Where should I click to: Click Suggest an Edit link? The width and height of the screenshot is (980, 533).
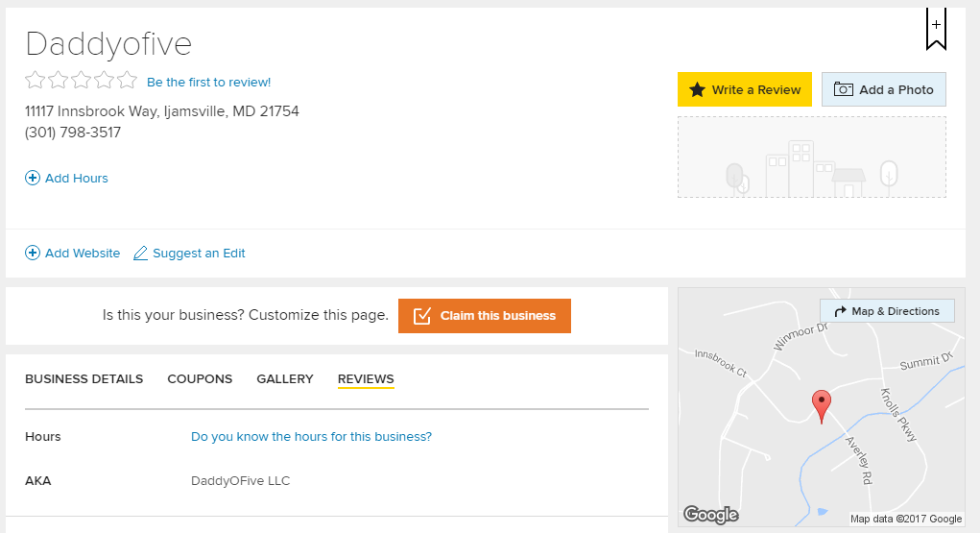[199, 253]
